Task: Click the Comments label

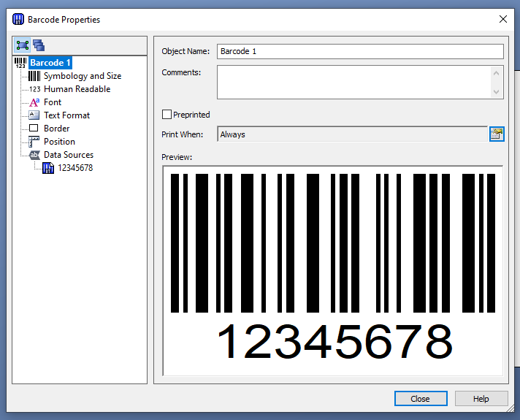Action: pos(181,72)
